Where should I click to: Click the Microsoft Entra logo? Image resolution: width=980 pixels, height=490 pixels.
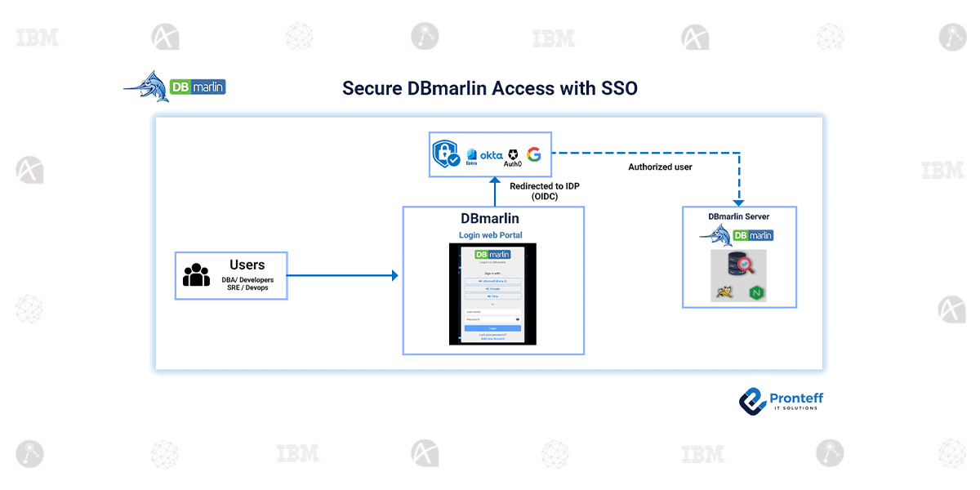click(471, 157)
